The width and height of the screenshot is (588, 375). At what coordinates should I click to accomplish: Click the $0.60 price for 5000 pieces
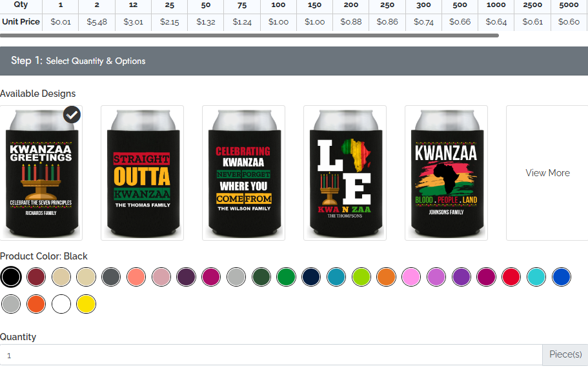pyautogui.click(x=569, y=21)
